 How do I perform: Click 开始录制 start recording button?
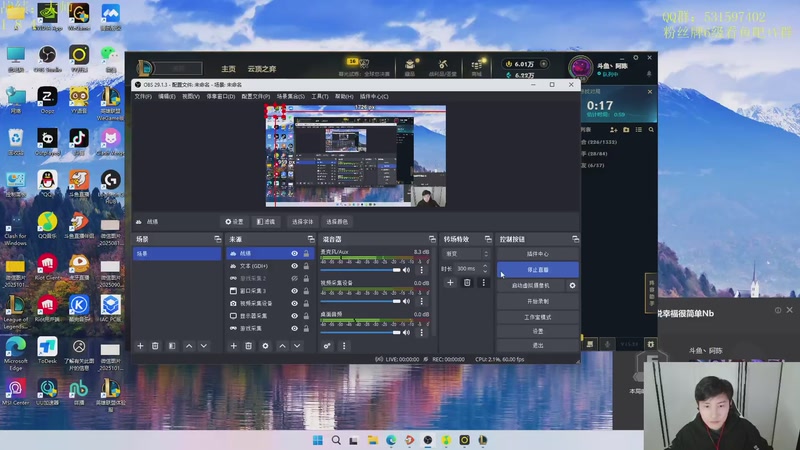coord(538,302)
